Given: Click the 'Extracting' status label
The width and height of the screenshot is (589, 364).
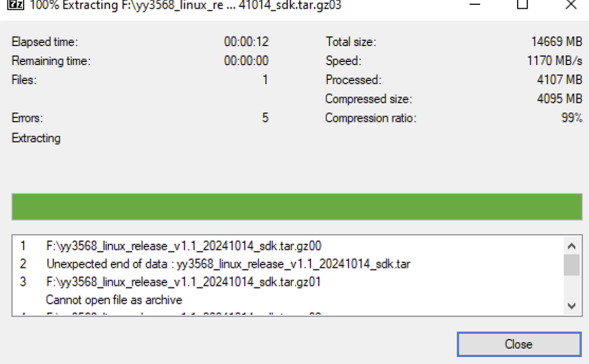Looking at the screenshot, I should coord(36,138).
